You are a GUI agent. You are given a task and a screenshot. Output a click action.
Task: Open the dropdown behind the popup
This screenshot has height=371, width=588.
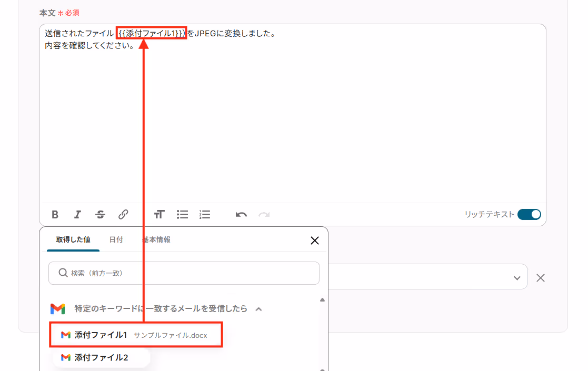coord(517,278)
